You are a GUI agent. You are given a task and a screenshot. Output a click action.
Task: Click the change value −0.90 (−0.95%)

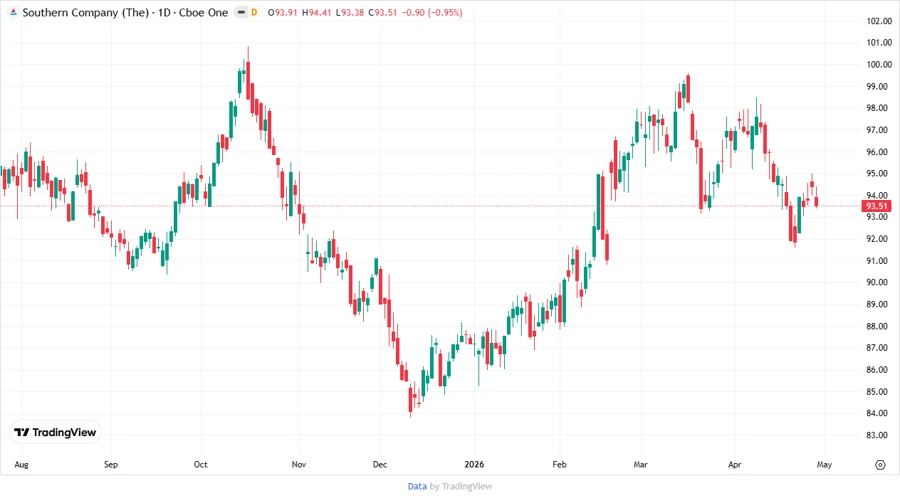click(x=432, y=12)
